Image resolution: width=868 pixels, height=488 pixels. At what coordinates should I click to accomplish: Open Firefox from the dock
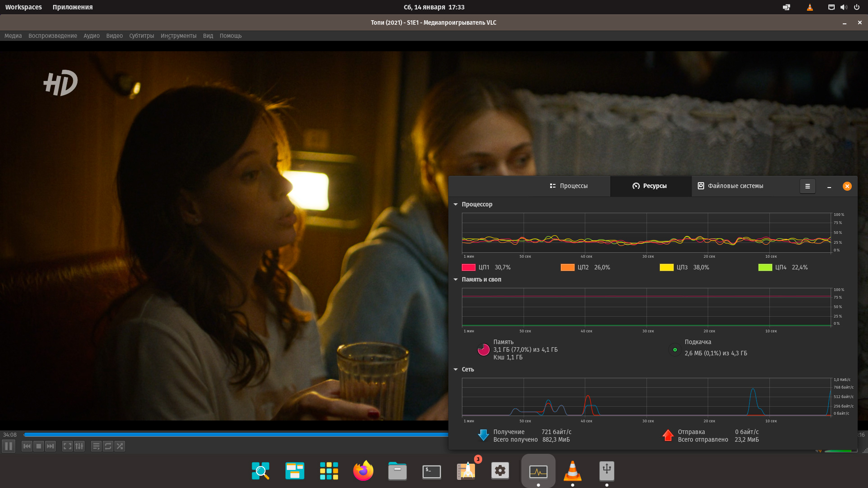(x=363, y=471)
